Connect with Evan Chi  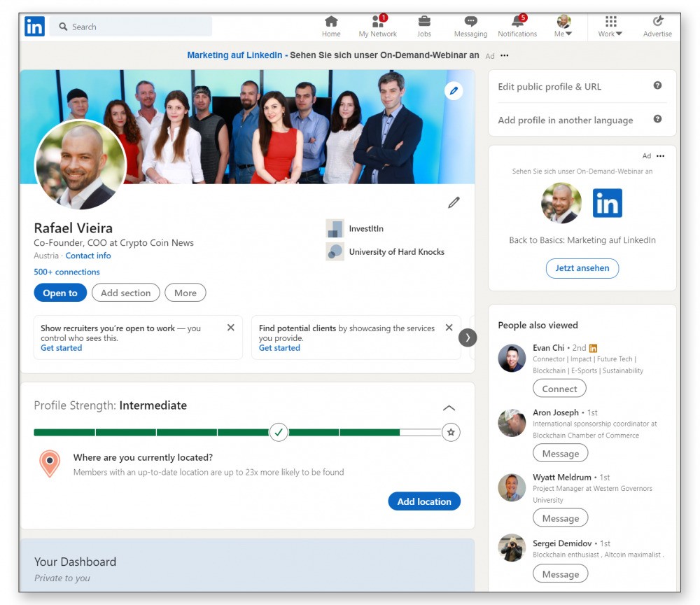pyautogui.click(x=559, y=389)
